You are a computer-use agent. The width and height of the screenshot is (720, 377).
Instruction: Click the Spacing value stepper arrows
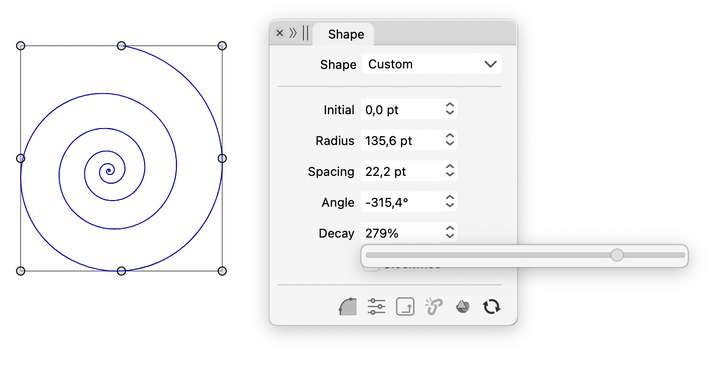pyautogui.click(x=450, y=170)
